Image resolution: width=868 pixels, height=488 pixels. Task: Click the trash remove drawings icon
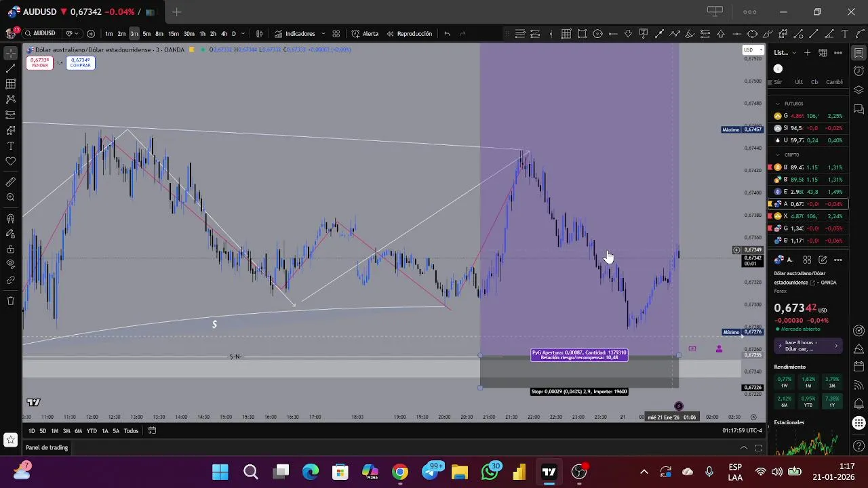point(10,300)
